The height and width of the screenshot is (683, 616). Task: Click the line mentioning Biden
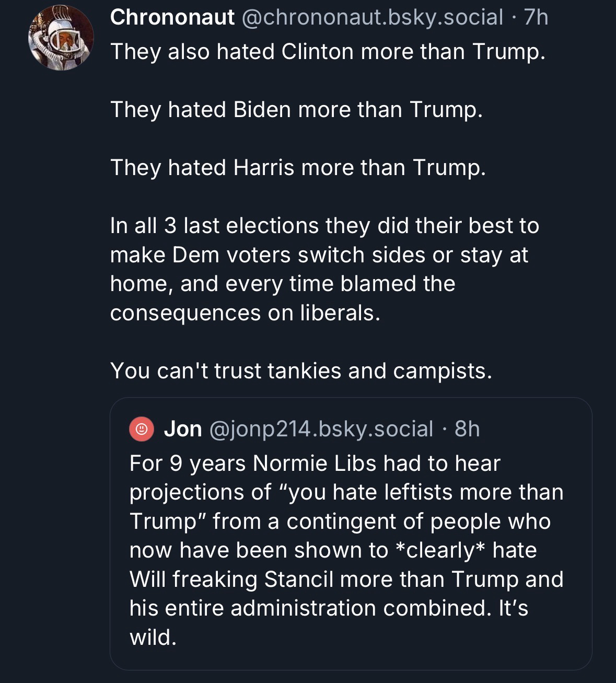pyautogui.click(x=296, y=110)
